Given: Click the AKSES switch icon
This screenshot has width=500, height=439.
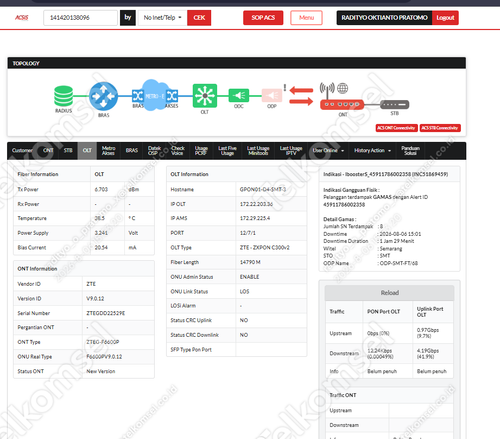Looking at the screenshot, I should point(172,96).
